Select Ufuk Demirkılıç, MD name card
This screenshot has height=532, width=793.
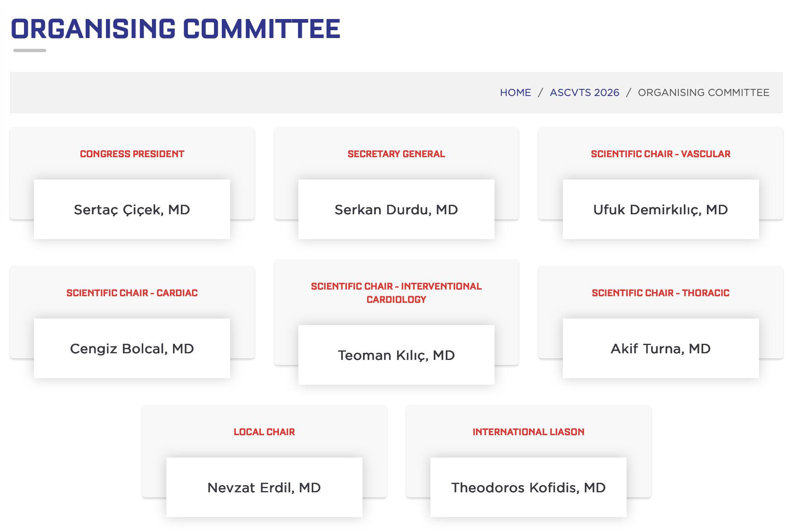pos(661,210)
